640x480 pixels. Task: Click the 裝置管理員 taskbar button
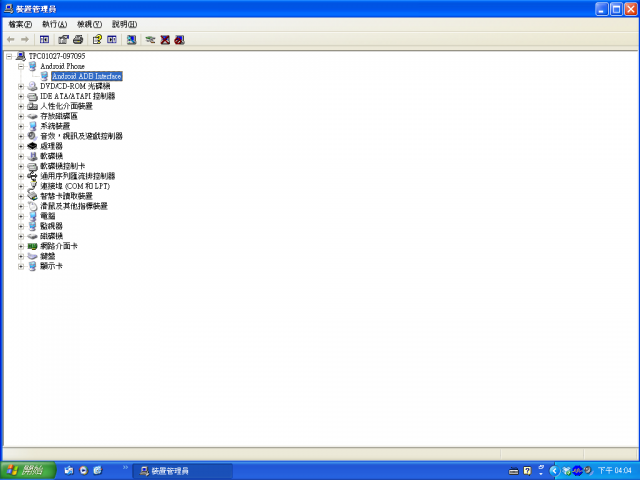tap(183, 471)
